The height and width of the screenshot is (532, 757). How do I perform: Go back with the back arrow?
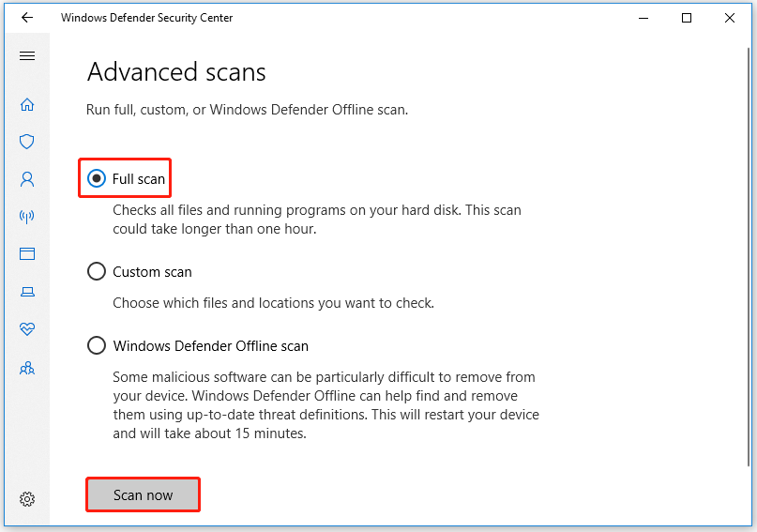[27, 18]
